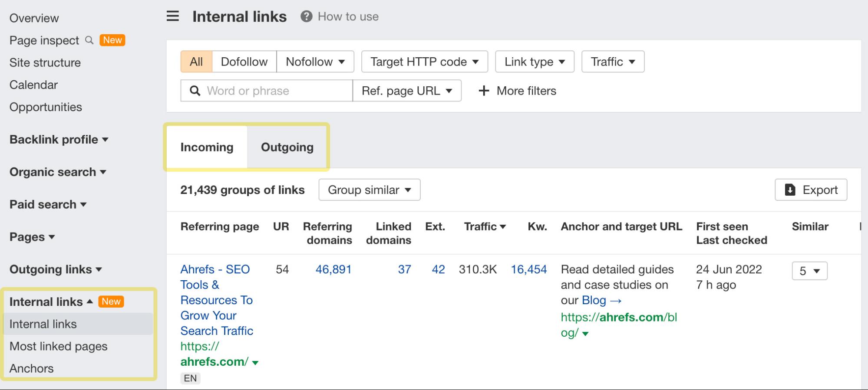Select Internal links sub-item in sidebar
868x390 pixels.
pos(78,324)
